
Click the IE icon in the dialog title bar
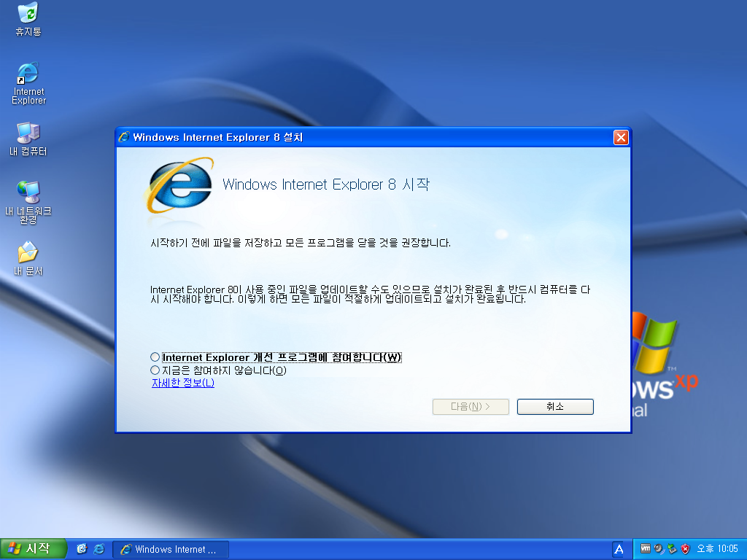124,137
